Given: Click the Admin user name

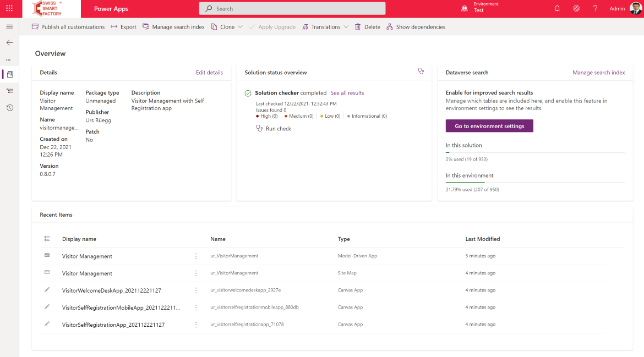Looking at the screenshot, I should pyautogui.click(x=617, y=8).
